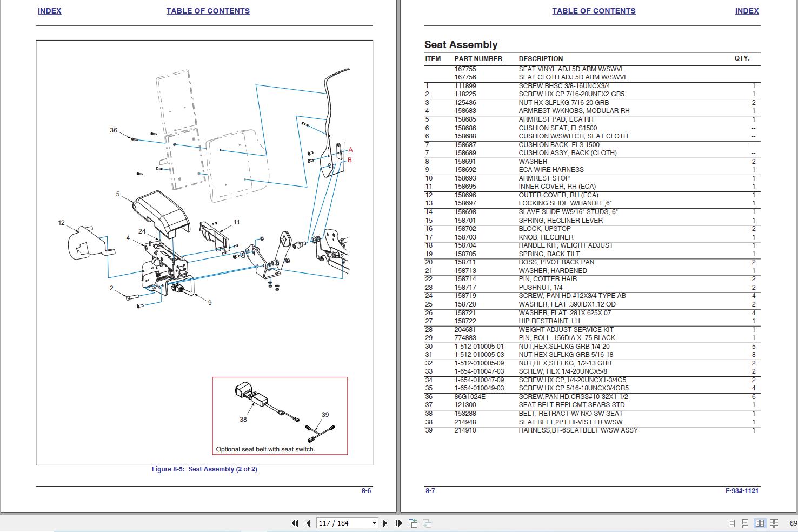Click description ECA WIRE HARNESS
The height and width of the screenshot is (532, 798).
click(551, 170)
